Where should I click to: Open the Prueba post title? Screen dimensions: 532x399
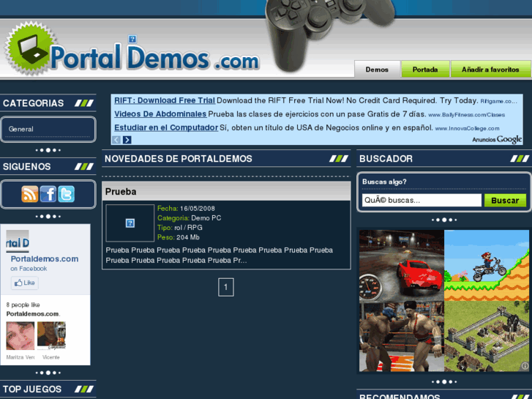(x=121, y=192)
